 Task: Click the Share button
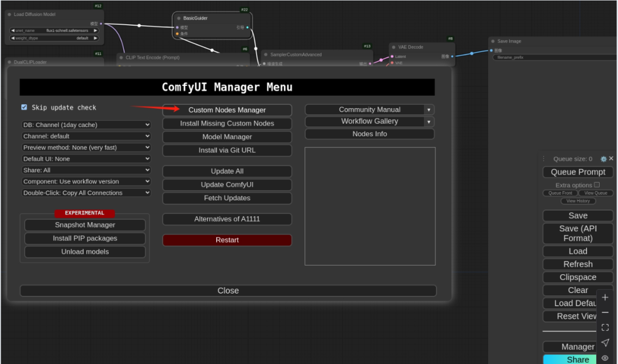pos(571,359)
